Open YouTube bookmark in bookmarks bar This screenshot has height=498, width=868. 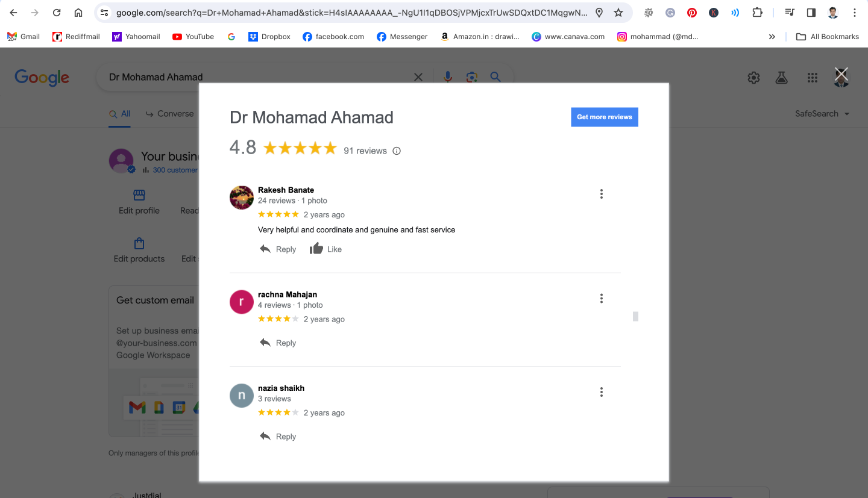[193, 37]
